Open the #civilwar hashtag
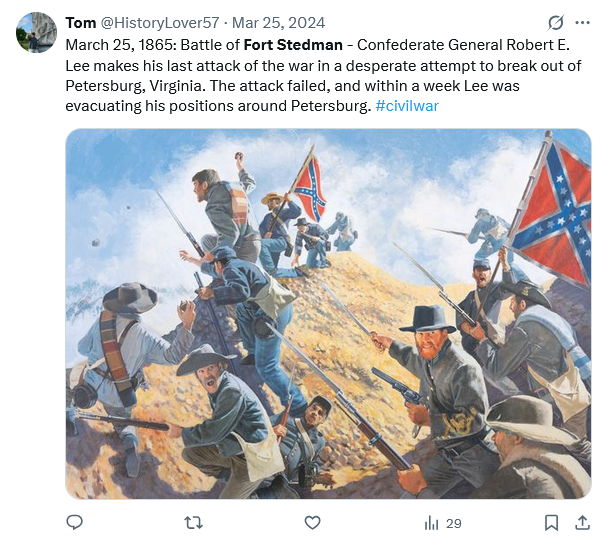 tap(407, 105)
